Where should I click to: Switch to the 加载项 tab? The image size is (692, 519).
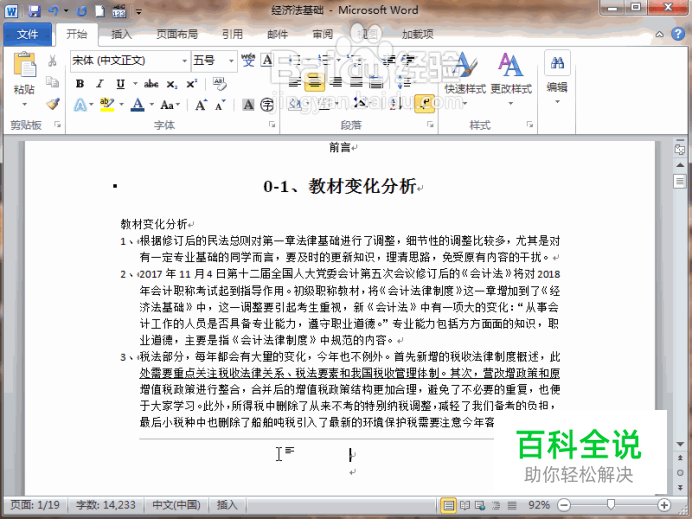(x=417, y=34)
